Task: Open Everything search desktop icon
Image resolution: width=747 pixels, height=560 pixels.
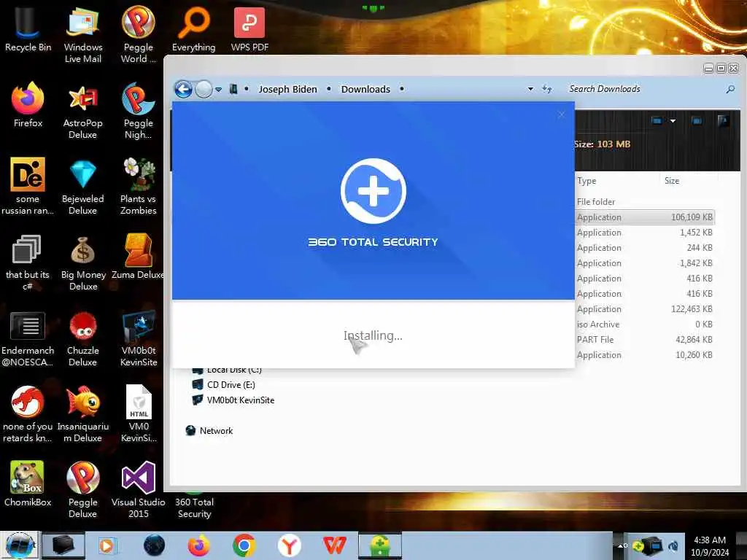Action: pyautogui.click(x=193, y=28)
